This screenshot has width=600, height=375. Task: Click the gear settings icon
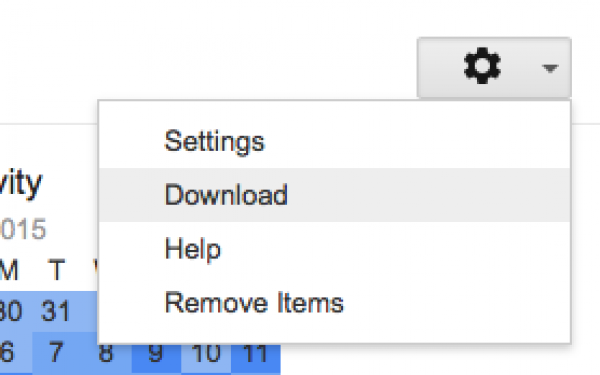[x=482, y=66]
